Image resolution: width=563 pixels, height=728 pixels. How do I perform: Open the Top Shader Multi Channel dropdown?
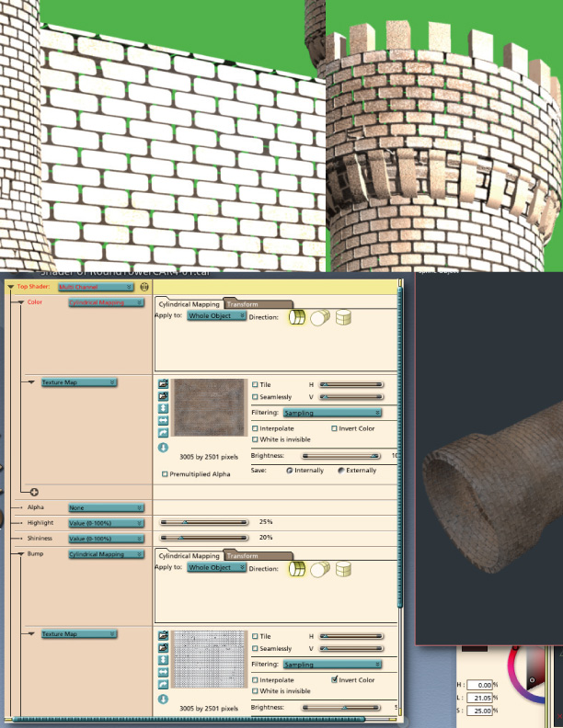coord(97,287)
